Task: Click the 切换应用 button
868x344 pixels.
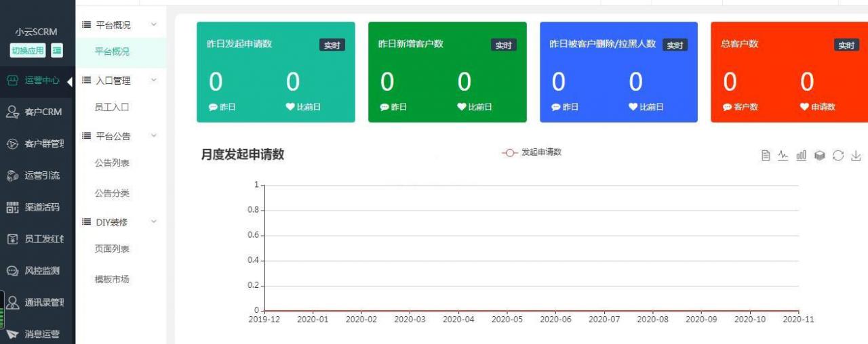Action: 28,51
